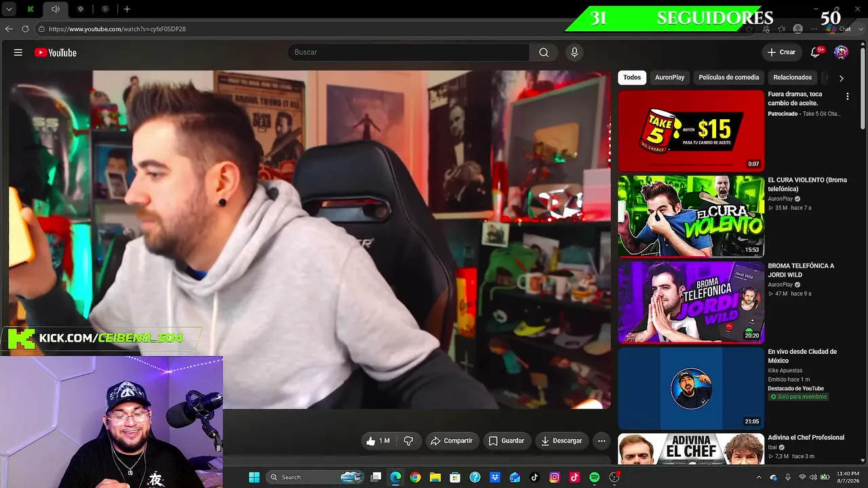Screen dimensions: 868x488
Task: Open the El Cura Violento video thumbnail
Action: [x=691, y=216]
